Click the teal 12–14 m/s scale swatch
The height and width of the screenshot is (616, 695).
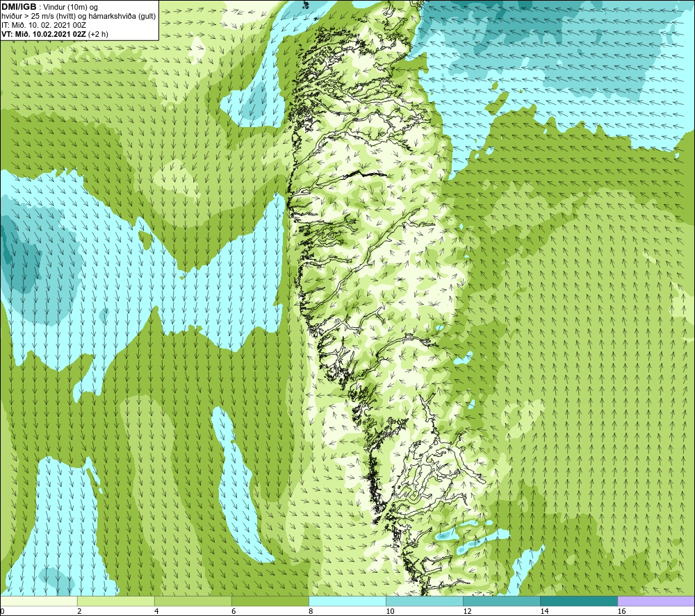(x=501, y=601)
